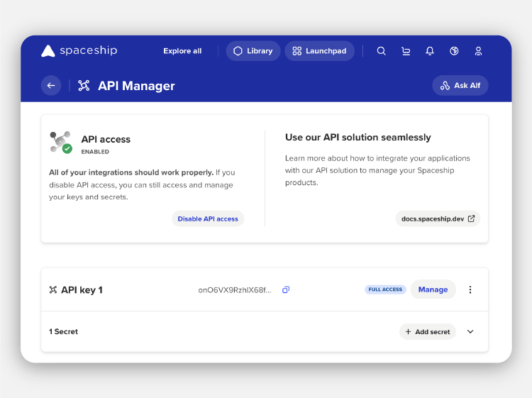This screenshot has height=398, width=532.
Task: Click the '1 Secret' label
Action: [63, 331]
